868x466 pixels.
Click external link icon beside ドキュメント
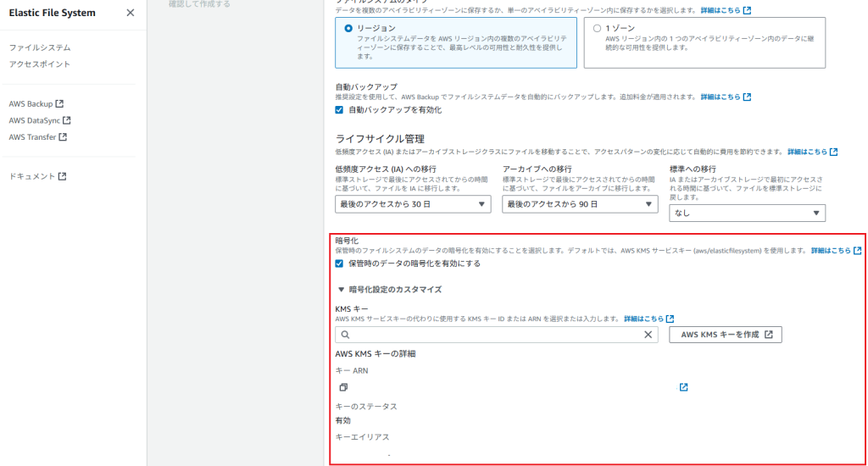[x=62, y=176]
